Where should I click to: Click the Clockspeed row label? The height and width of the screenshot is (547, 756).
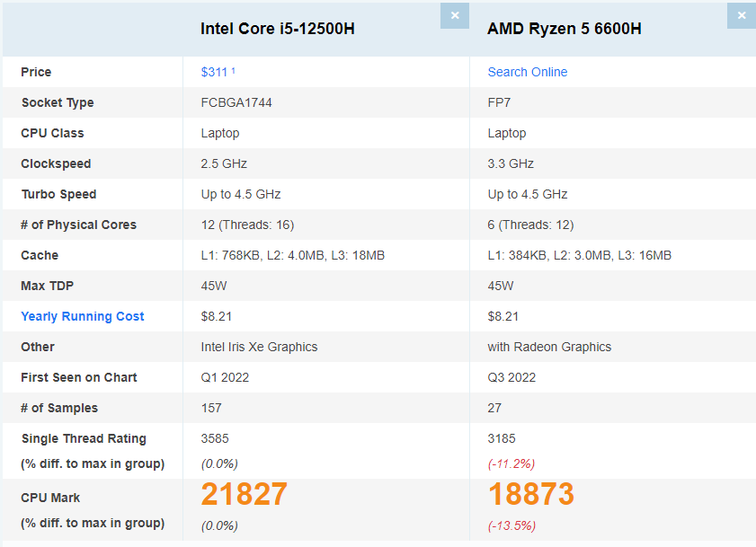[x=56, y=163]
